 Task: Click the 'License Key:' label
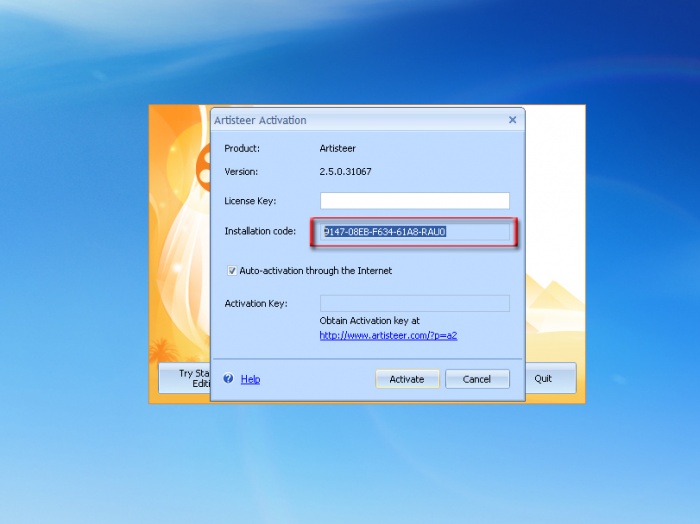click(250, 201)
